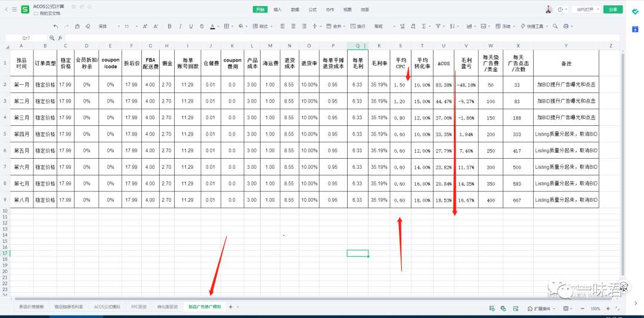Open the font size 11 dropdown
Screen dimensions: 644x318
131,26
